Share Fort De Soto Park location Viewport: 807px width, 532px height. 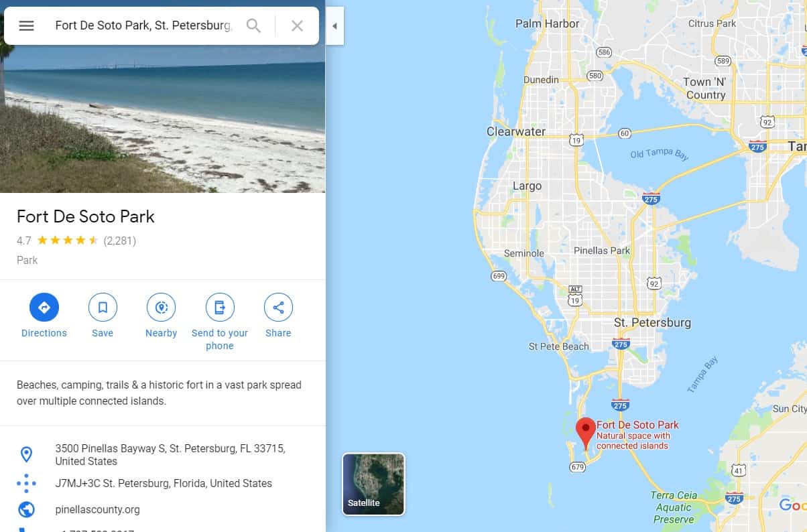pos(278,308)
